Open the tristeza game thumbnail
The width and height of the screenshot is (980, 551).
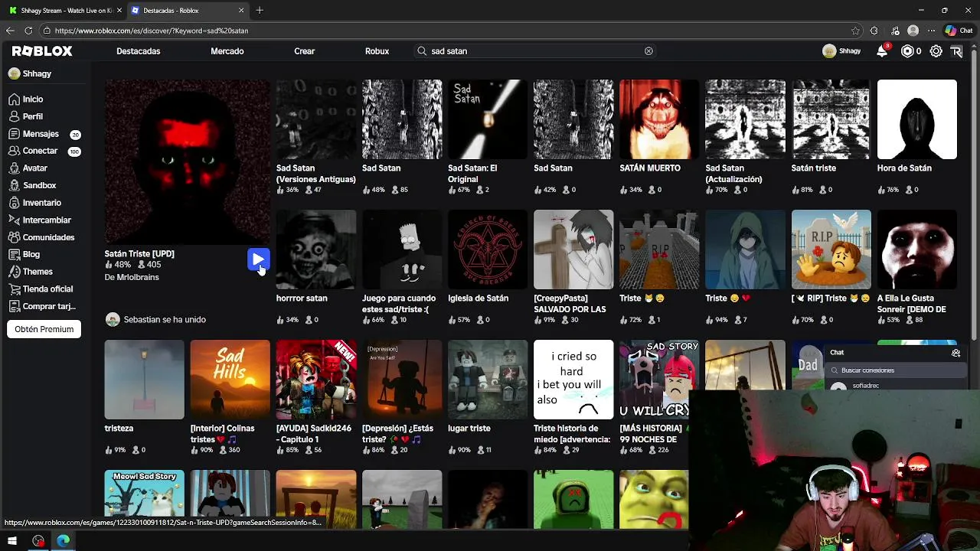145,380
